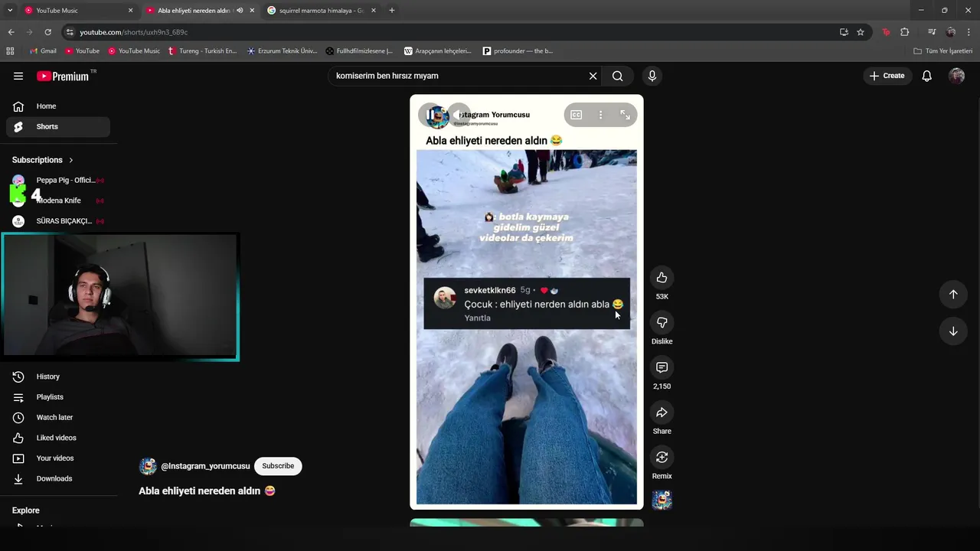Mute the Abla ehliyeti tab audio
Screen dimensions: 980x551
[240, 11]
